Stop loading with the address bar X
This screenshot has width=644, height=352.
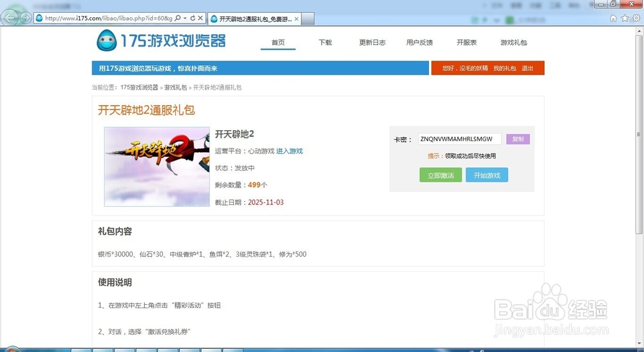tap(200, 18)
